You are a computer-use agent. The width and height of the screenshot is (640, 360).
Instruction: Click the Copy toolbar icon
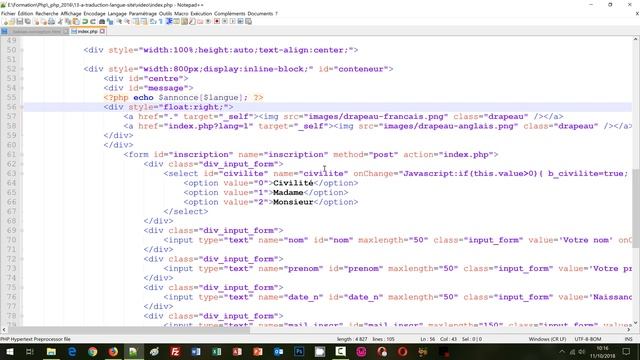tap(68, 22)
